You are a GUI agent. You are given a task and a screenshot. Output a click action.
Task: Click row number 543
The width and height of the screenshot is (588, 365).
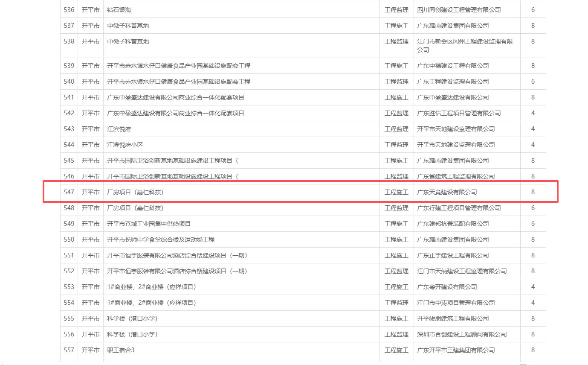69,129
